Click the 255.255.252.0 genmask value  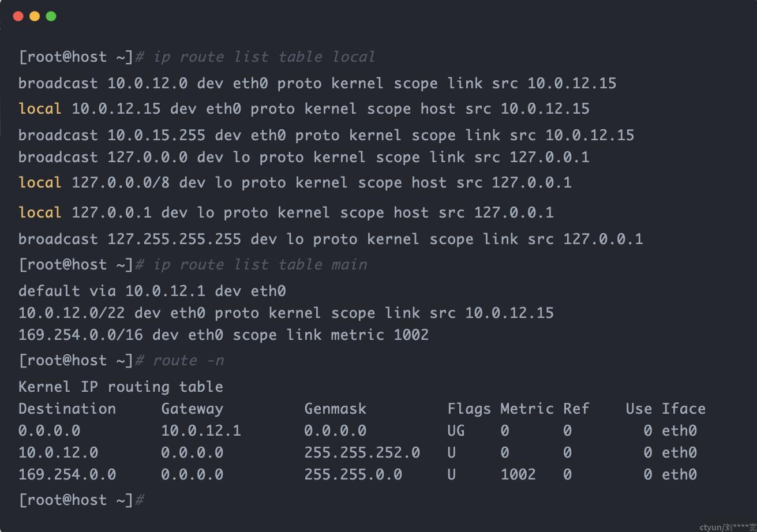tap(362, 452)
